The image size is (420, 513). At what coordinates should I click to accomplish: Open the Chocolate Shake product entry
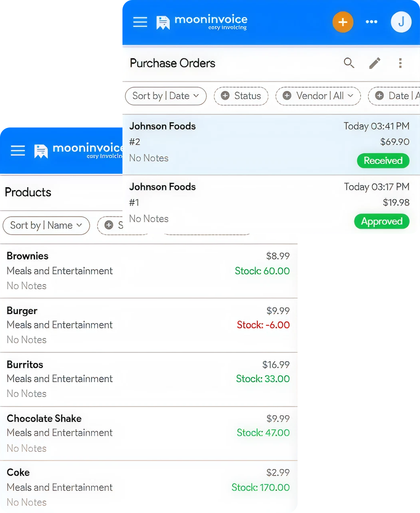pyautogui.click(x=149, y=433)
